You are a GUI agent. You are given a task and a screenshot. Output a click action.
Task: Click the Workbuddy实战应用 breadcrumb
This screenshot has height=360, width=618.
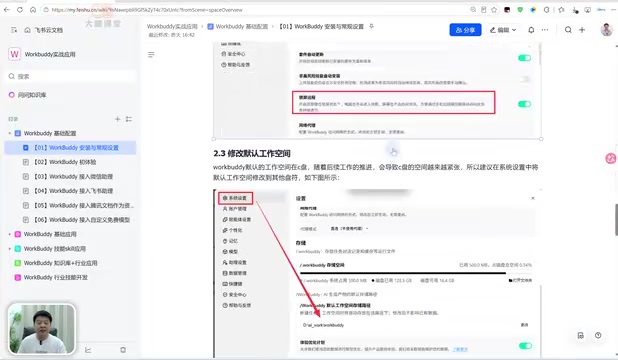(x=172, y=26)
